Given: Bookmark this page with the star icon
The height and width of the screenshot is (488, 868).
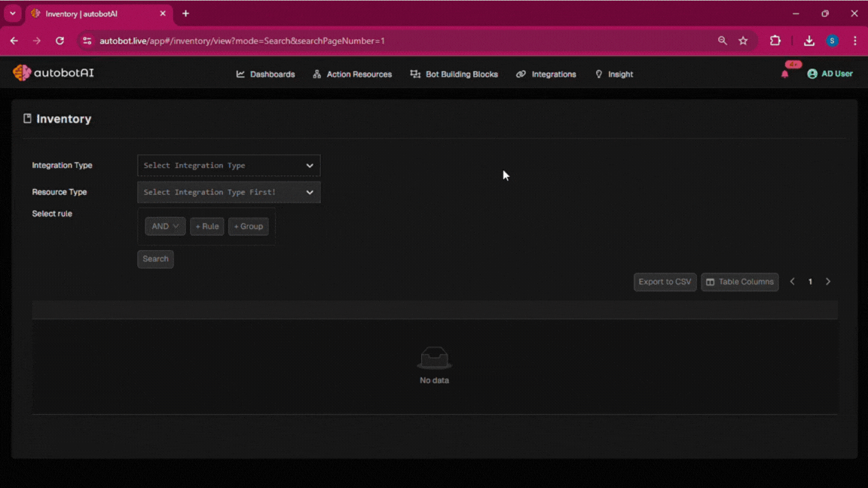Looking at the screenshot, I should pos(743,41).
